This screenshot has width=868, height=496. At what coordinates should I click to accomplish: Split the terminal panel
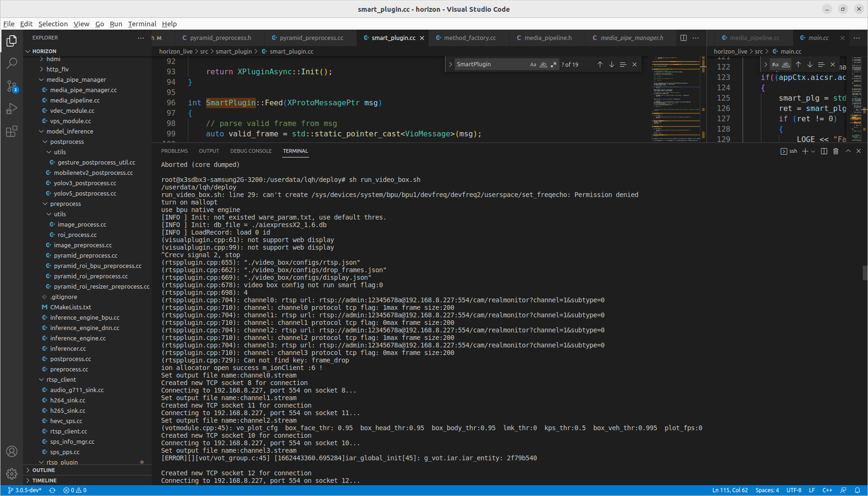coord(824,151)
